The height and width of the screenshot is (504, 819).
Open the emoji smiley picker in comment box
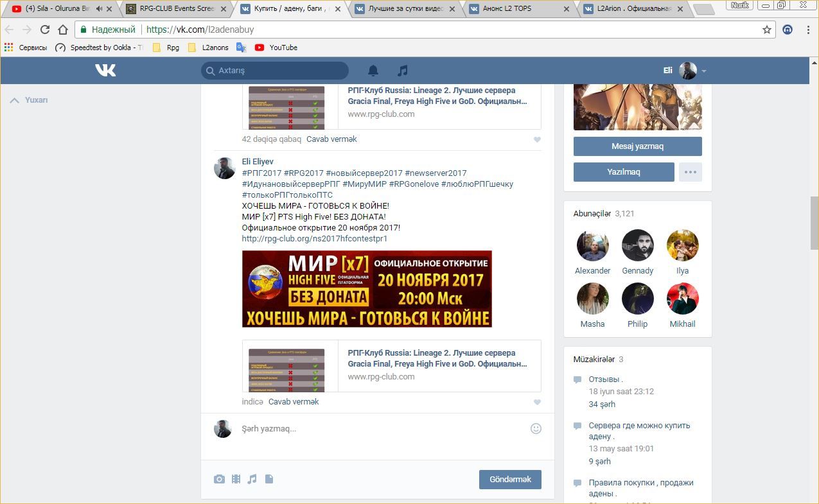(x=536, y=429)
